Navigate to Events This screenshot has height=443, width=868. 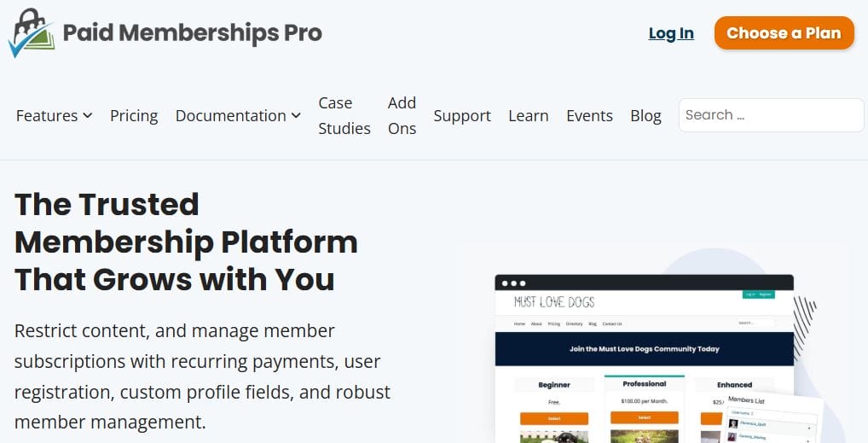click(x=589, y=115)
